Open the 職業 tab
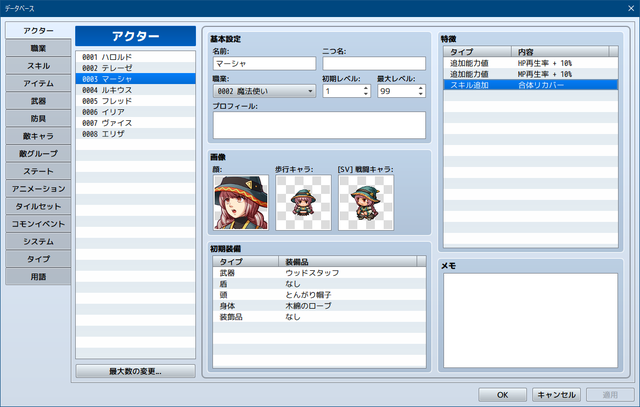The image size is (640, 407). point(38,48)
